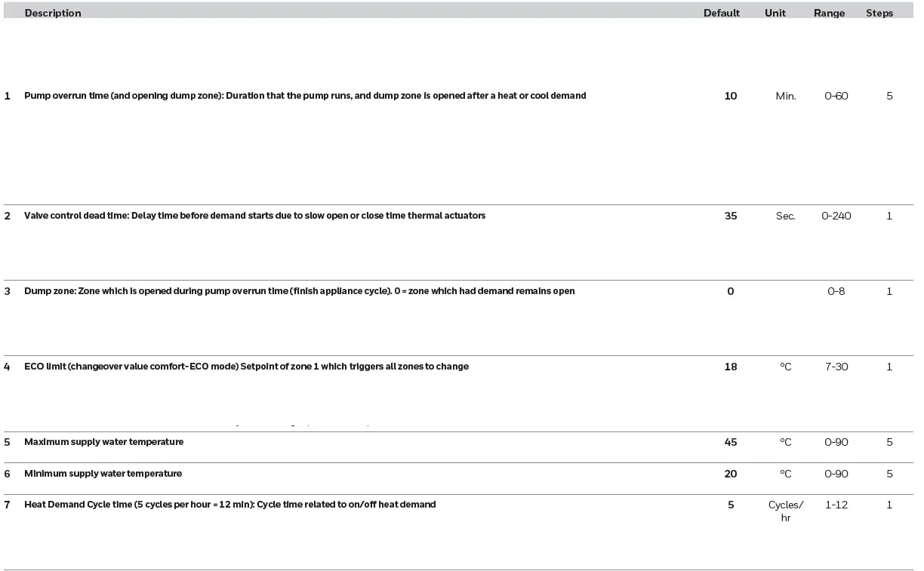Click Maximum supply water temperature row
The height and width of the screenshot is (571, 924).
[103, 442]
